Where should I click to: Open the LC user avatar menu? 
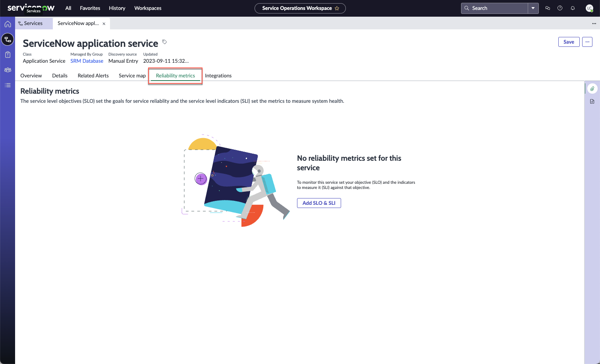[590, 8]
